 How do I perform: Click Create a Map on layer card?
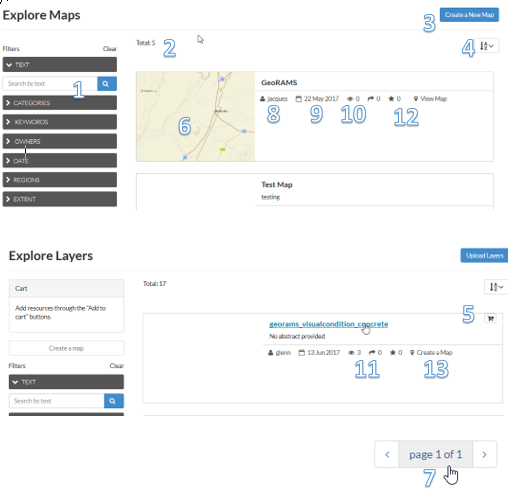[x=434, y=353]
